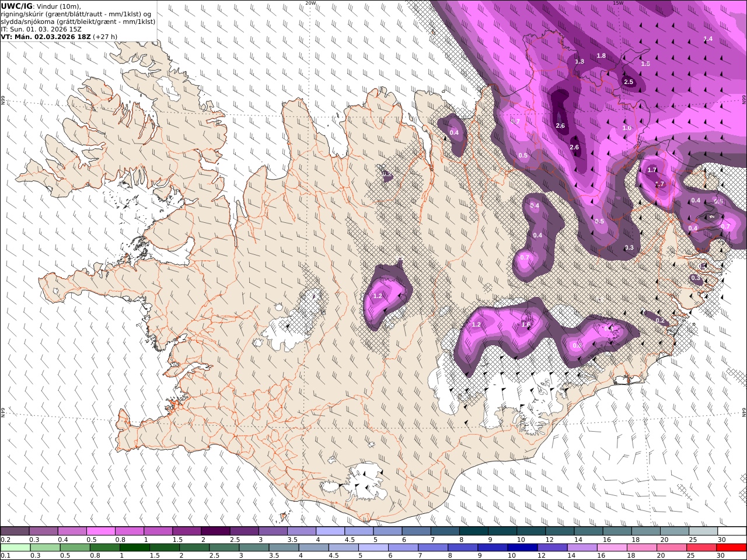Select the dark plum 0.2 swatch in snow legend
Viewport: 747px width, 560px height.
click(x=15, y=531)
